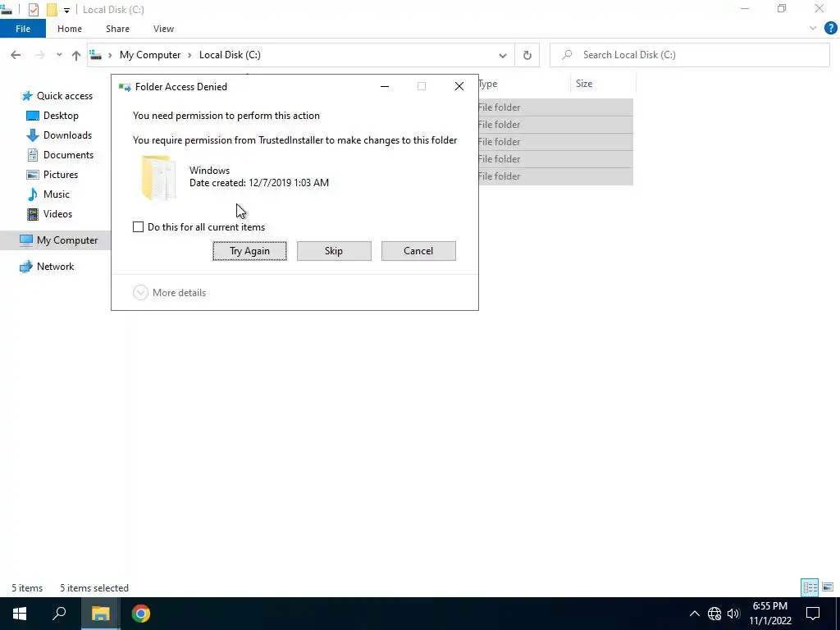Click New folder quick access toolbar icon
Viewport: 840px width, 630px height.
(52, 10)
